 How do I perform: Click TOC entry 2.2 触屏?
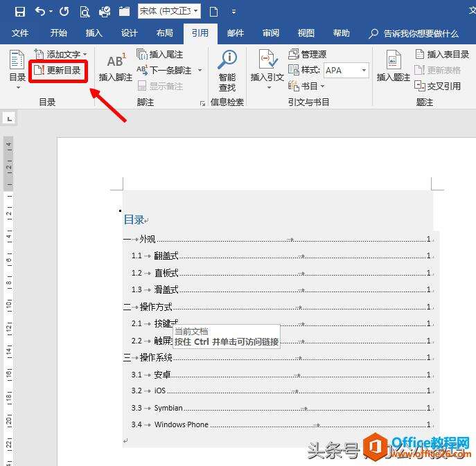[x=282, y=341]
